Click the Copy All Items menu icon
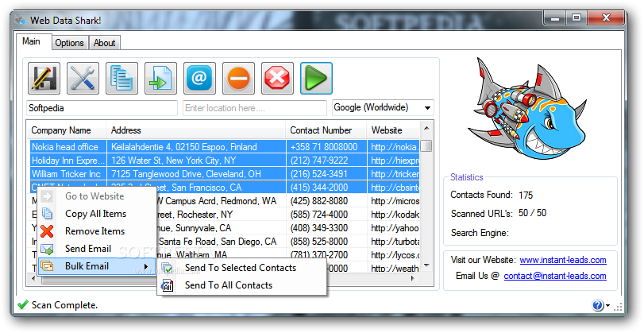 [x=47, y=213]
